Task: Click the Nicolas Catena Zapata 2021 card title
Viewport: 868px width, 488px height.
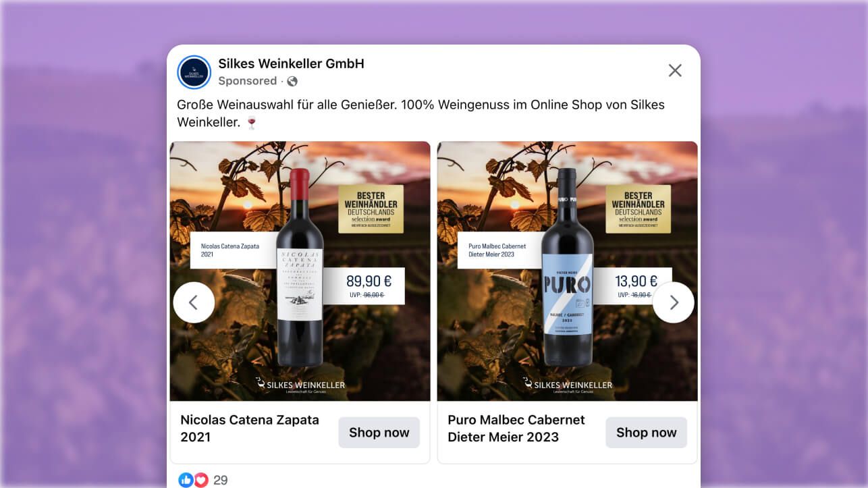Action: (x=250, y=428)
